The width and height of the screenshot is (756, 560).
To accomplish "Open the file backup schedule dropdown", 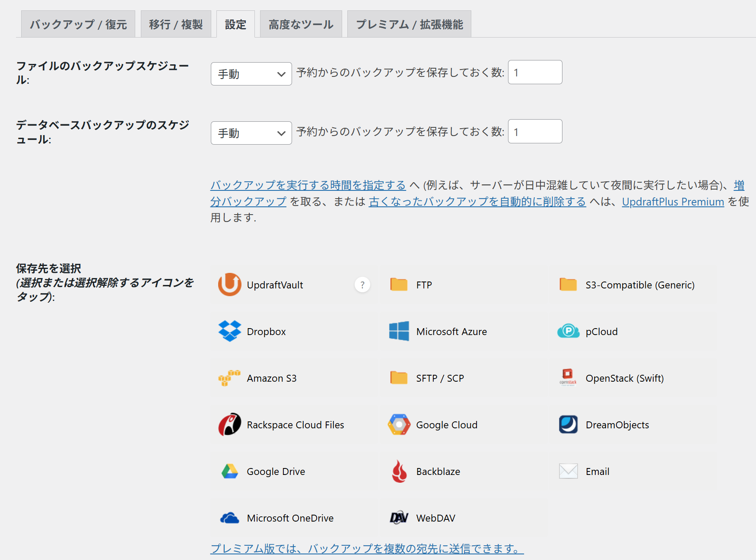I will [x=251, y=73].
